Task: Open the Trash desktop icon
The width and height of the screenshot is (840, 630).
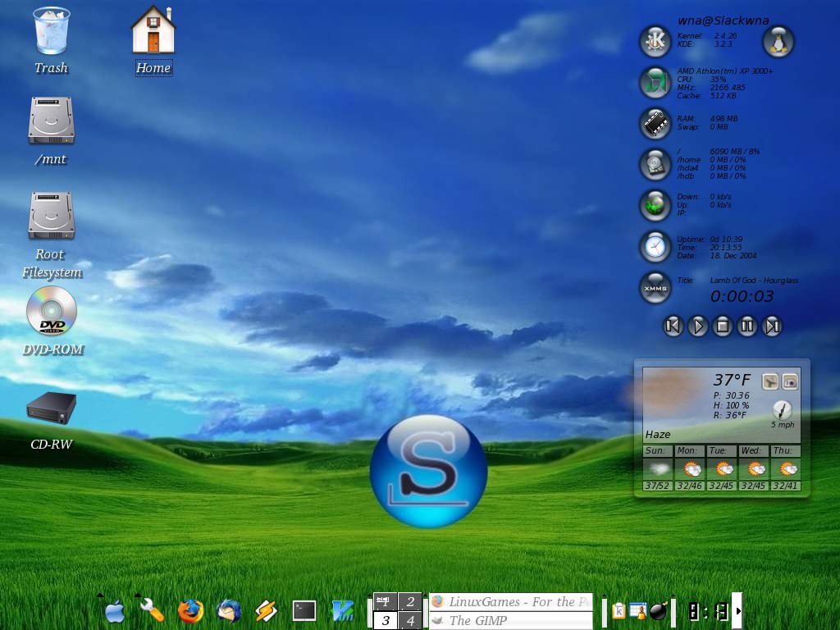Action: (x=52, y=31)
